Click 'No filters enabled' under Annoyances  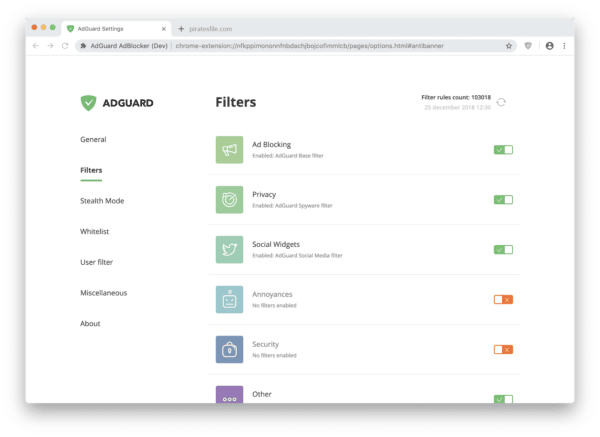(x=274, y=305)
